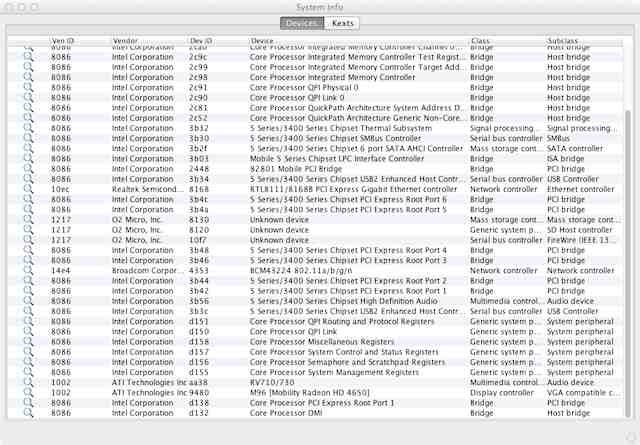Image resolution: width=640 pixels, height=445 pixels.
Task: Select 'ISA bridge' subclass cell
Action: tap(565, 158)
